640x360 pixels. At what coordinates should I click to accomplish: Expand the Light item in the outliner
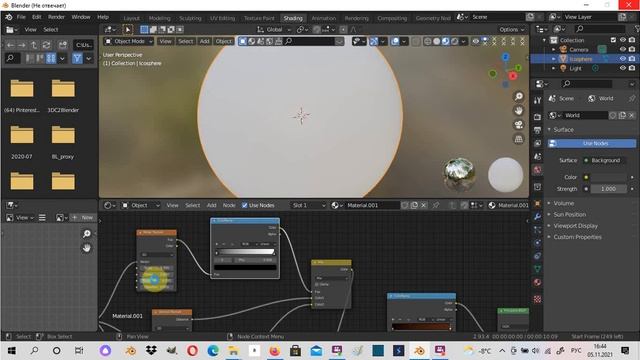coord(554,68)
